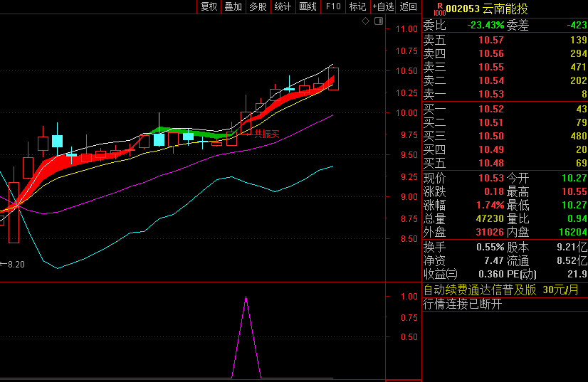Click the 委比 value -23.43%
588x382 pixels.
tap(485, 26)
